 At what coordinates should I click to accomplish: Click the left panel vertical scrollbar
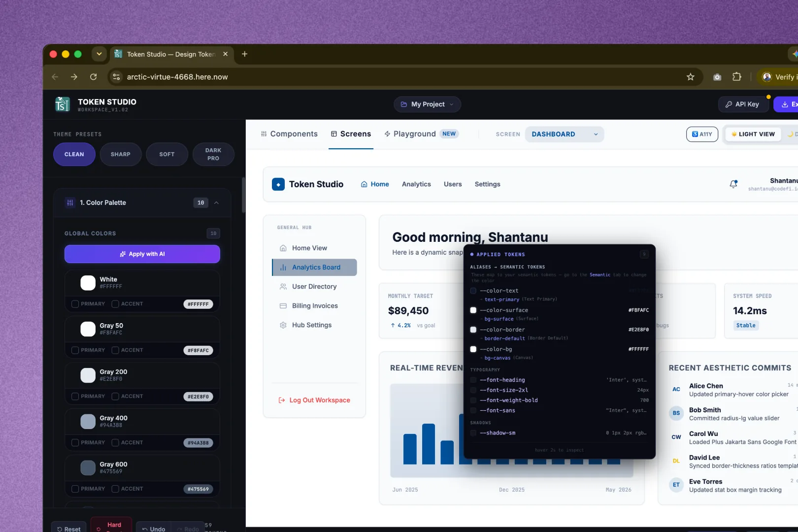click(243, 196)
